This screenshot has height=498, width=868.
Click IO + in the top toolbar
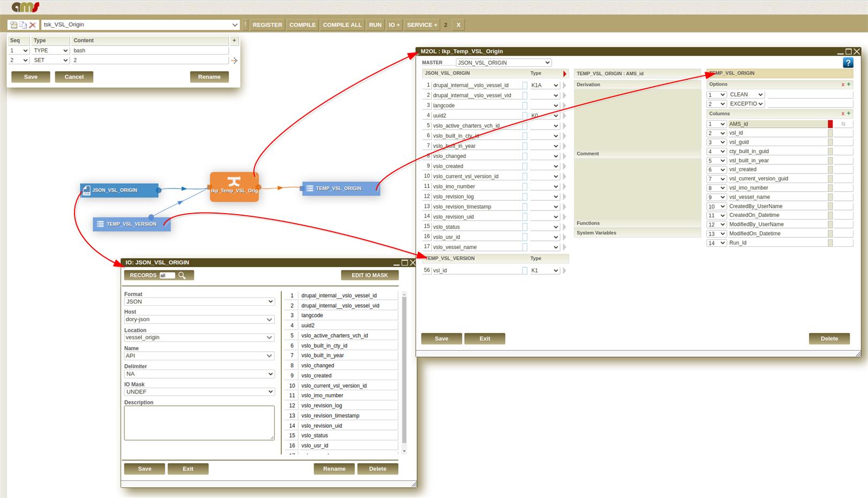click(394, 25)
